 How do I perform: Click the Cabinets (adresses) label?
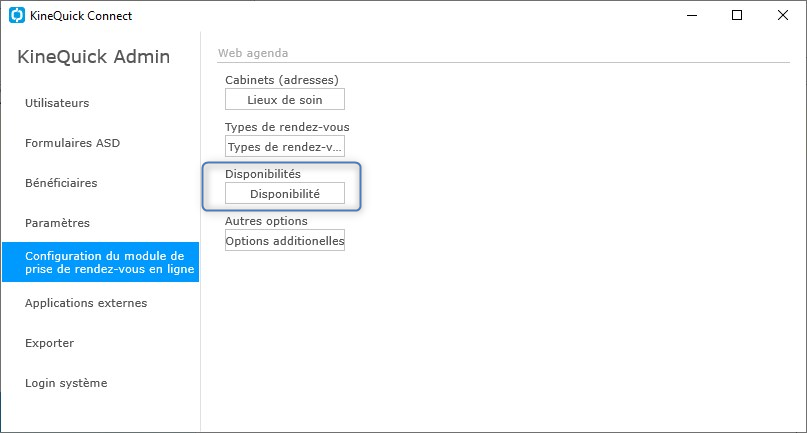point(282,80)
